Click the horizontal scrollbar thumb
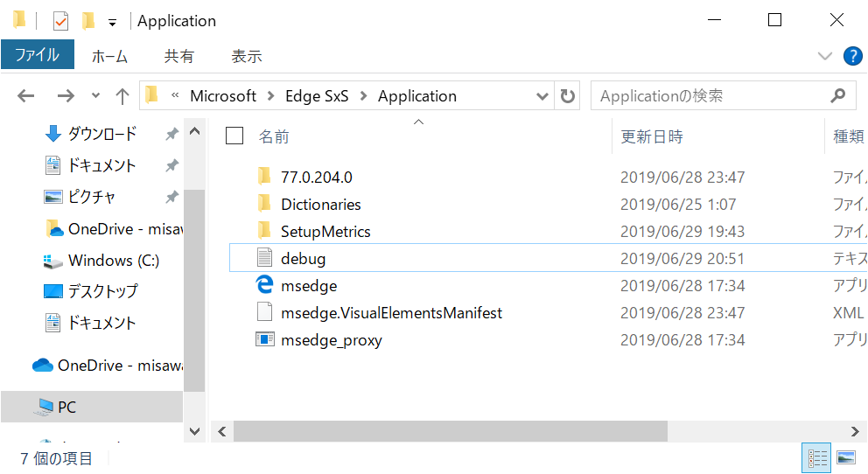Viewport: 868px width, 474px height. pyautogui.click(x=450, y=431)
